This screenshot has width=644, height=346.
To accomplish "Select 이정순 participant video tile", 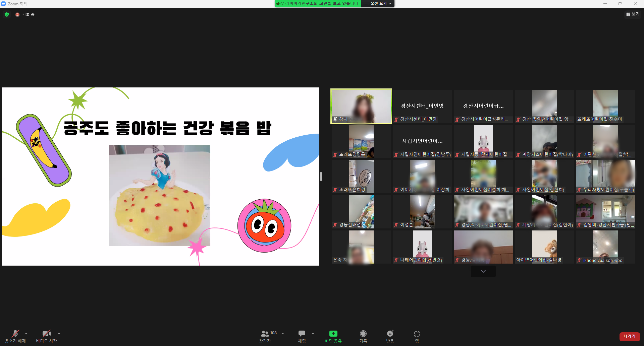I will coord(422,212).
